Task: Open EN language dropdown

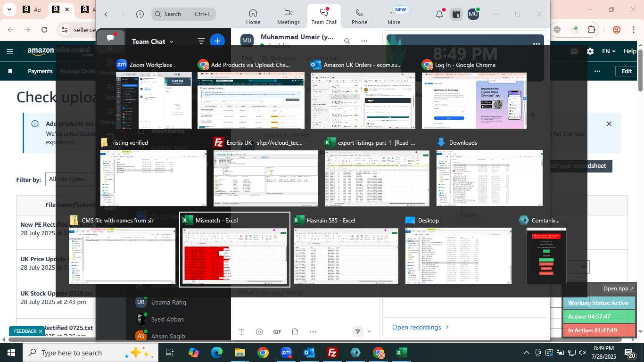Action: [x=609, y=51]
